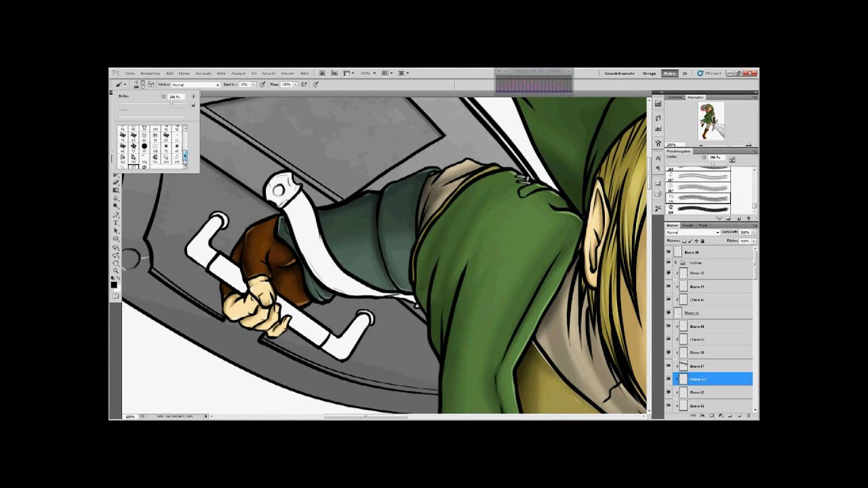The width and height of the screenshot is (868, 488).
Task: Pick the hard round black brush tip
Action: (144, 146)
